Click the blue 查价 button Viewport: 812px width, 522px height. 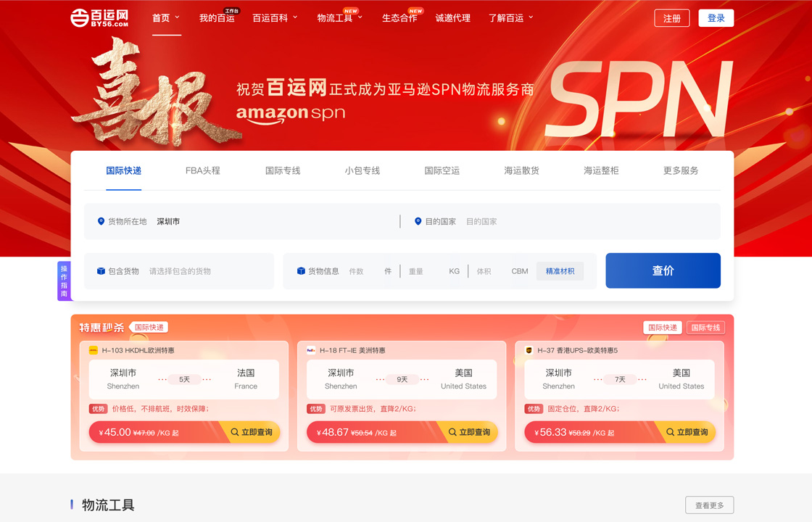[x=663, y=270]
